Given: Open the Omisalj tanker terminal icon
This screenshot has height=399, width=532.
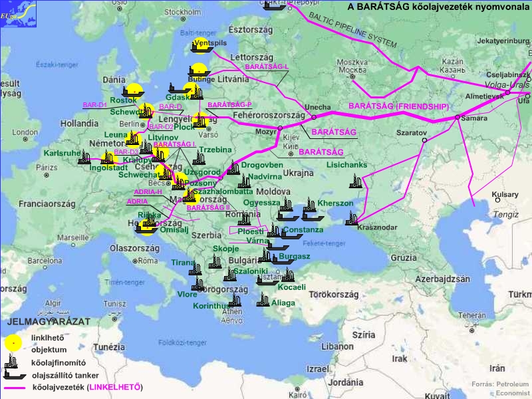Looking at the screenshot, I should tap(146, 227).
